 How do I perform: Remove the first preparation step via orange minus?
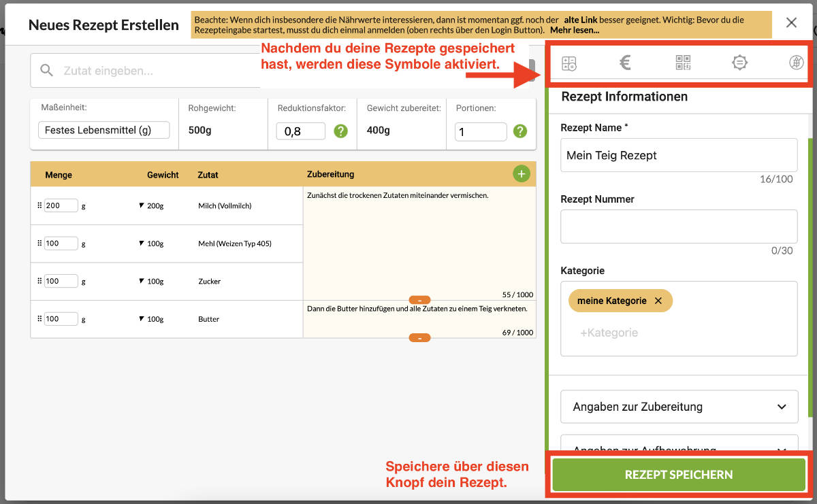[x=419, y=300]
